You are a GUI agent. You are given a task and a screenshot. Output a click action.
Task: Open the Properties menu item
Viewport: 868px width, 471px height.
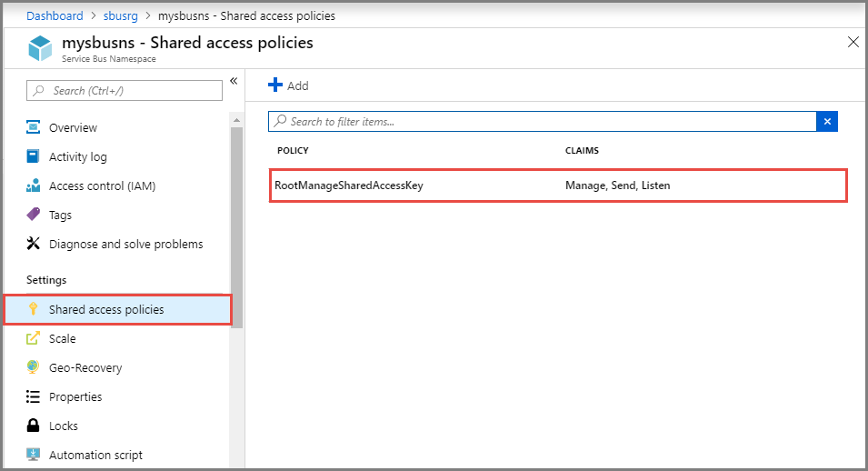click(75, 396)
